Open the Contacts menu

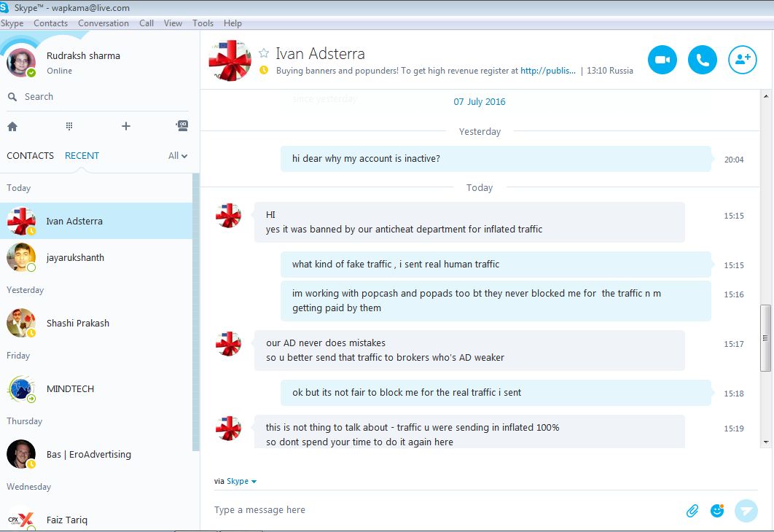pos(50,23)
